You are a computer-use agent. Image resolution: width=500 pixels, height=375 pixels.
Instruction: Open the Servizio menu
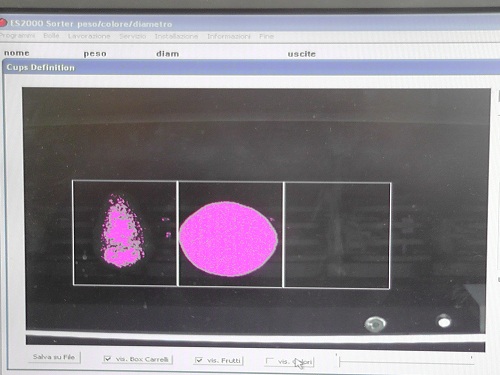tap(133, 36)
